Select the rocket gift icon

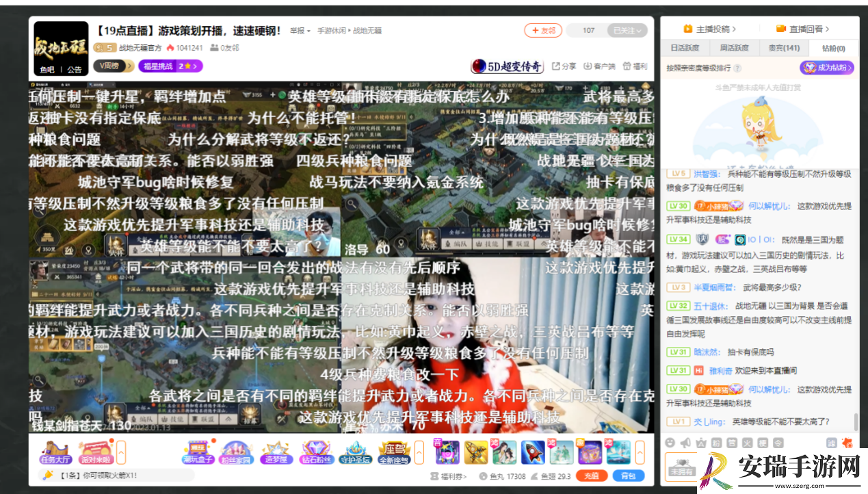coord(533,452)
